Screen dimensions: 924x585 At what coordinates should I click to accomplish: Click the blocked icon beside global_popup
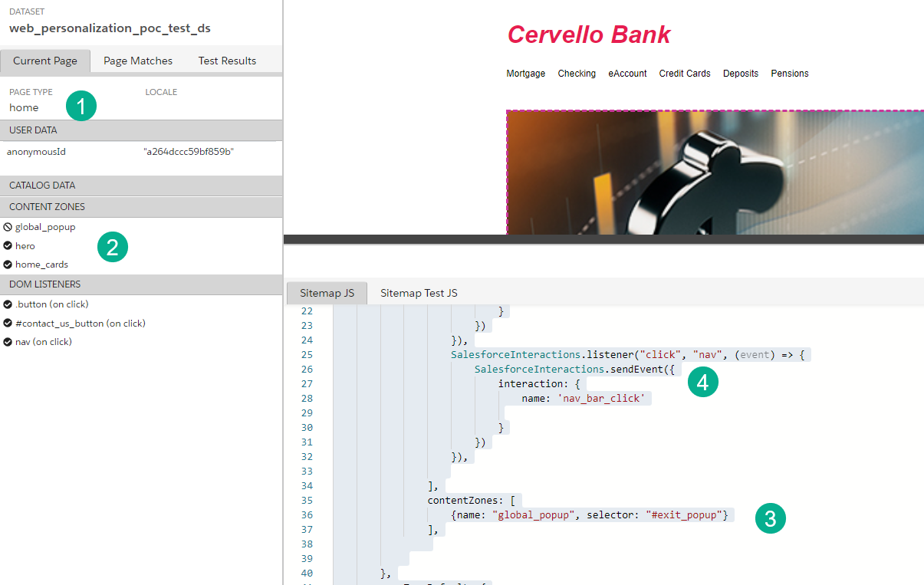pos(8,227)
